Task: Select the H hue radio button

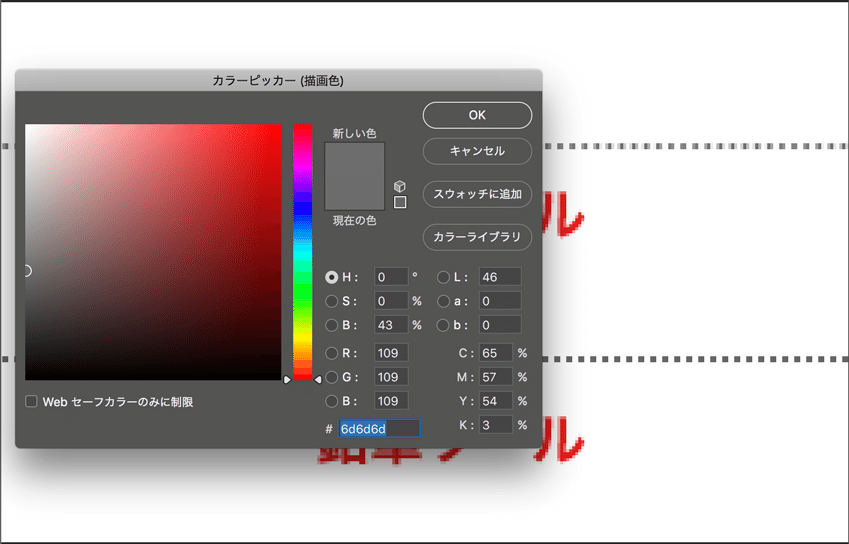Action: [331, 277]
